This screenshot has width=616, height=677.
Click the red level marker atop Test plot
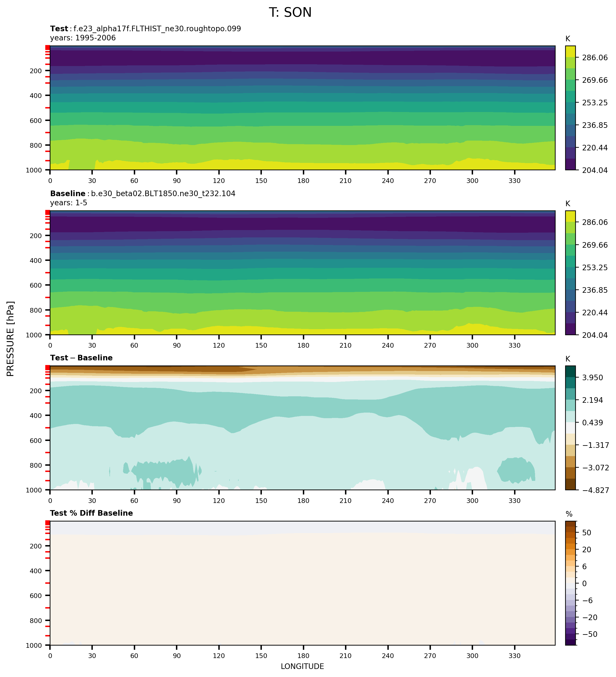48,48
